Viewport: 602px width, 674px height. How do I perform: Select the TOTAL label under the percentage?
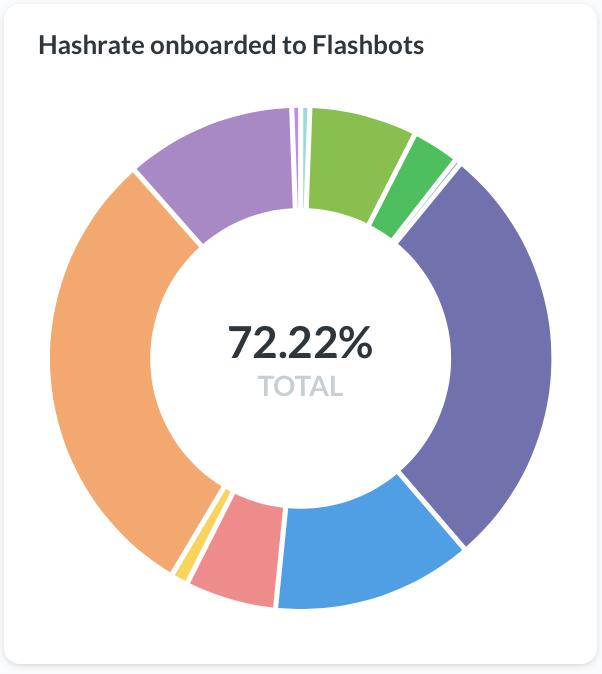point(300,386)
